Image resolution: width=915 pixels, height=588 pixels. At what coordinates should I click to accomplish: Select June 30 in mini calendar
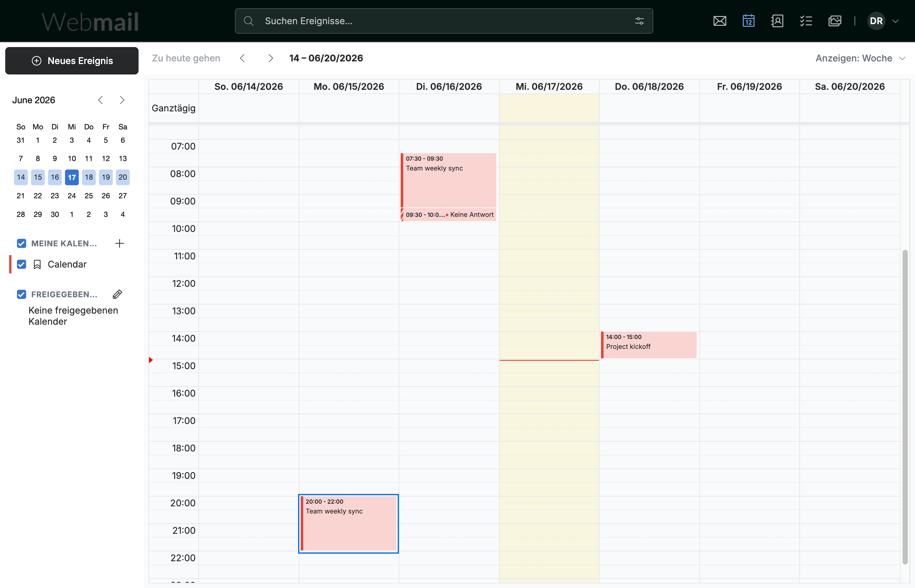click(55, 214)
